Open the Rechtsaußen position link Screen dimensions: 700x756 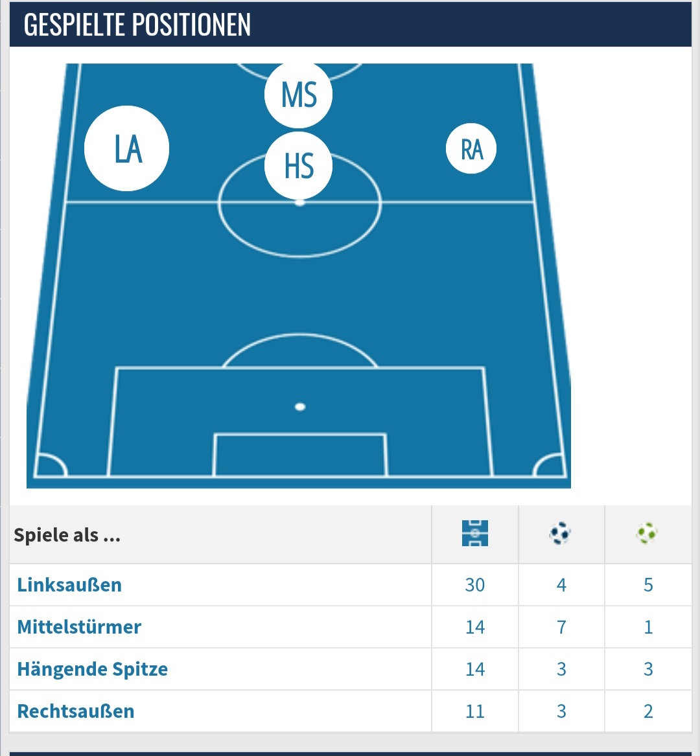point(76,711)
